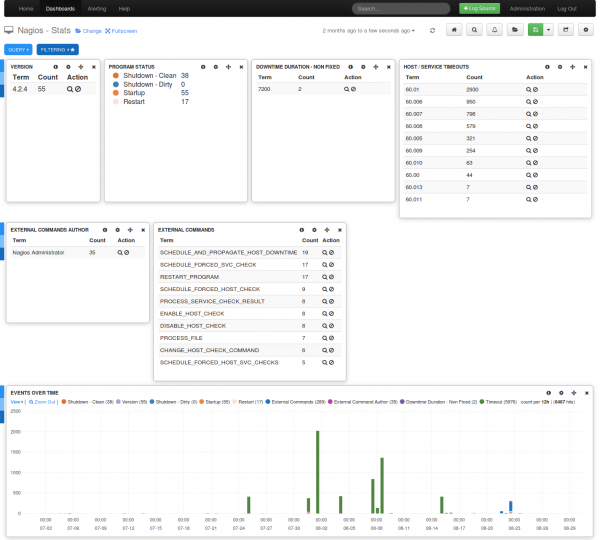Open the Alerting menu in navbar
The width and height of the screenshot is (600, 540).
(x=97, y=8)
